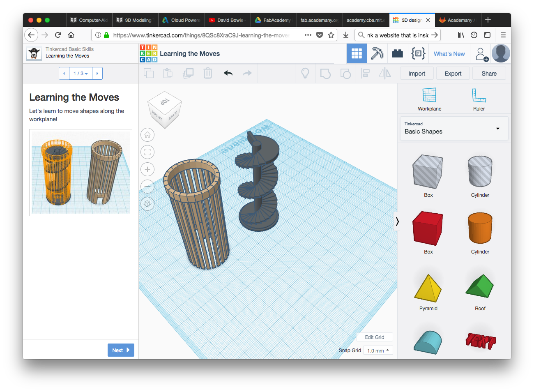Undo the last action
534x392 pixels.
(x=228, y=74)
